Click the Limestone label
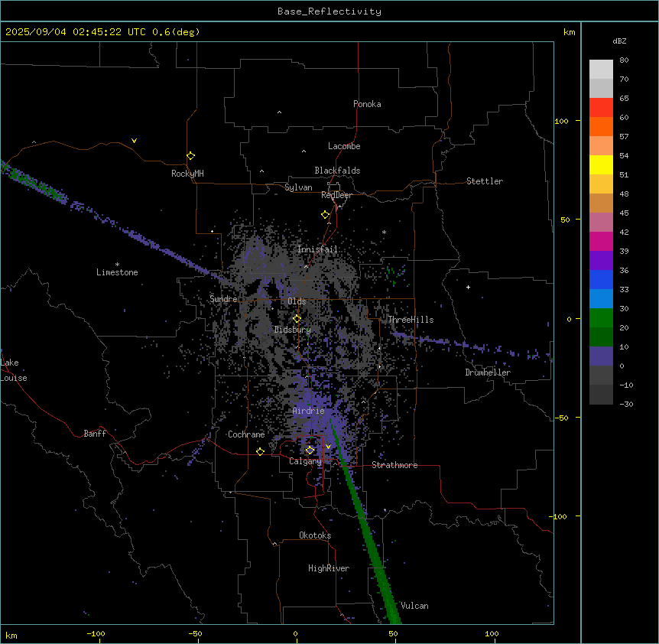This screenshot has width=659, height=644. pyautogui.click(x=117, y=272)
